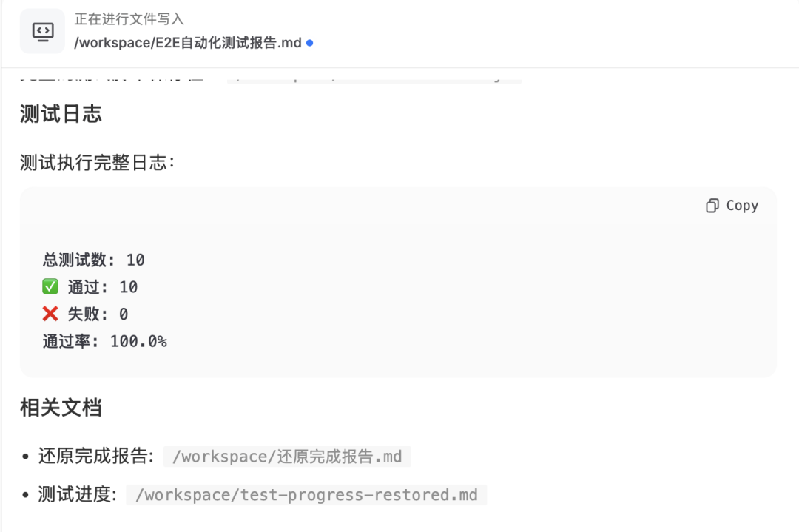Click the red X icon beside 失败

49,314
